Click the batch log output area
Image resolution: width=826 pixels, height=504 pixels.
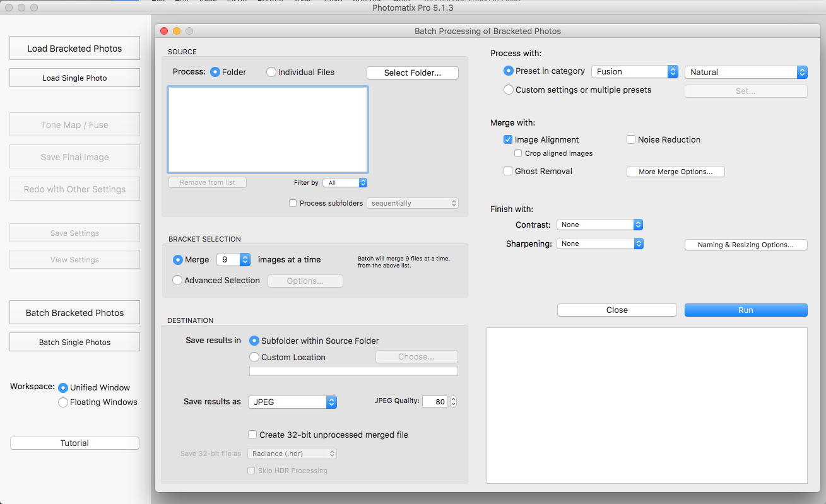coord(647,406)
